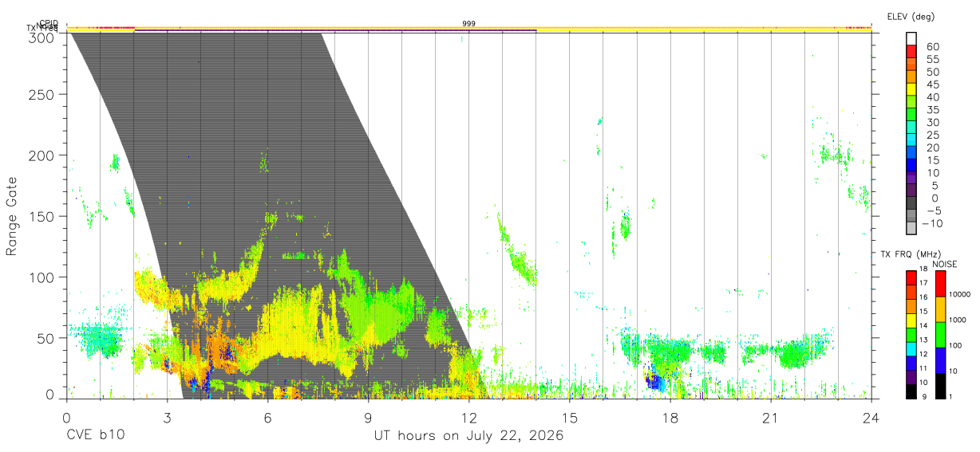Click the 'CPID' label at the top left

[48, 24]
